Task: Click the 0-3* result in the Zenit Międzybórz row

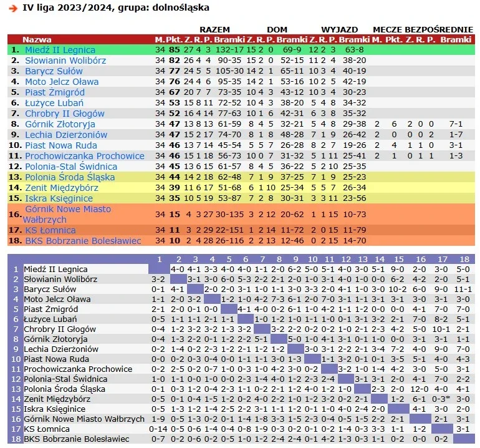Action: click(441, 399)
